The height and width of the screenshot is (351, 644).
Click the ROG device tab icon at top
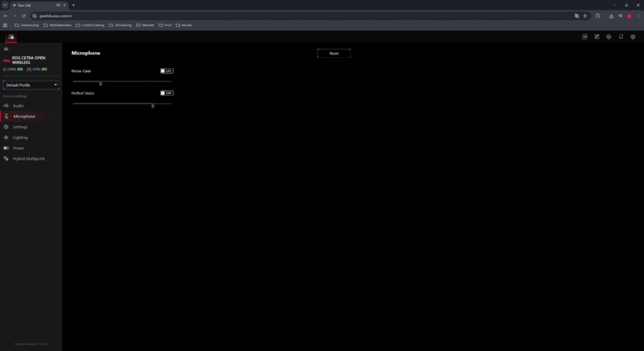(10, 37)
